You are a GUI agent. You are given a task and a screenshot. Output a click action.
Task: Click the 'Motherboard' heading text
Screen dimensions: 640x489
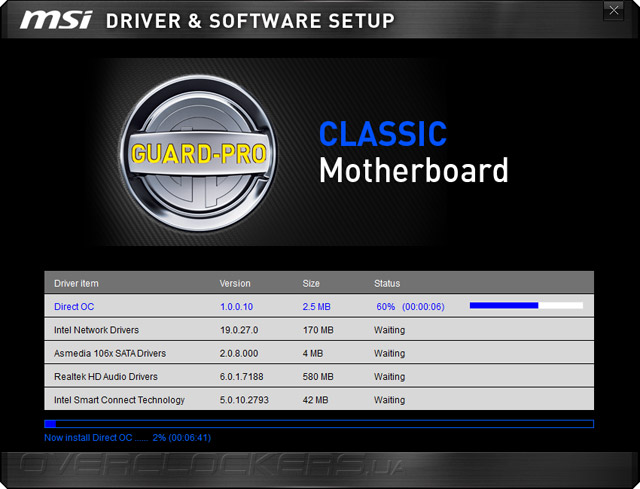click(x=413, y=170)
